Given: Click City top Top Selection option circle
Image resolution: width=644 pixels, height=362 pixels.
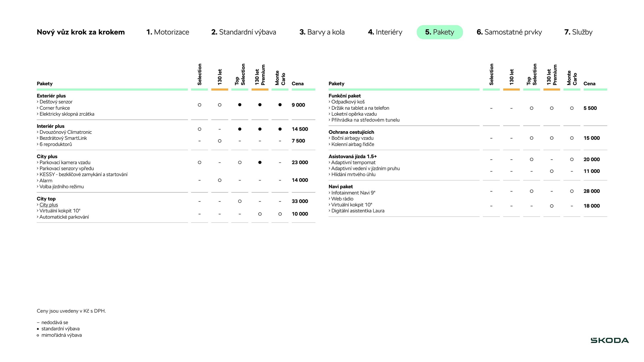Looking at the screenshot, I should [240, 201].
